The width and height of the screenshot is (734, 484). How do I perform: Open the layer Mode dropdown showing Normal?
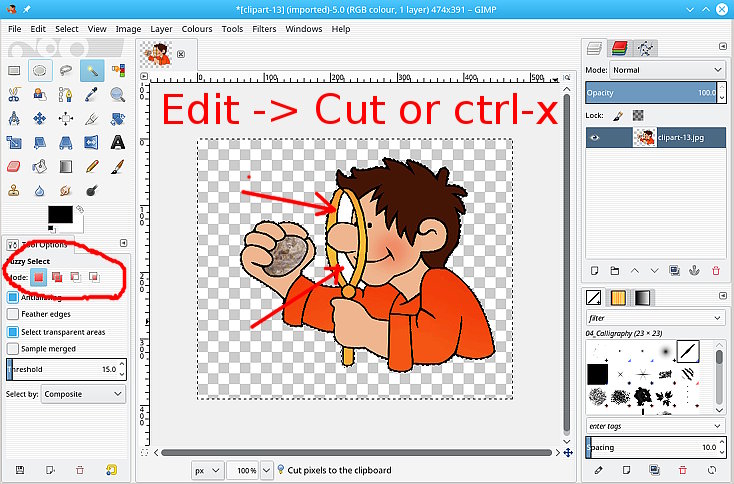(x=667, y=70)
